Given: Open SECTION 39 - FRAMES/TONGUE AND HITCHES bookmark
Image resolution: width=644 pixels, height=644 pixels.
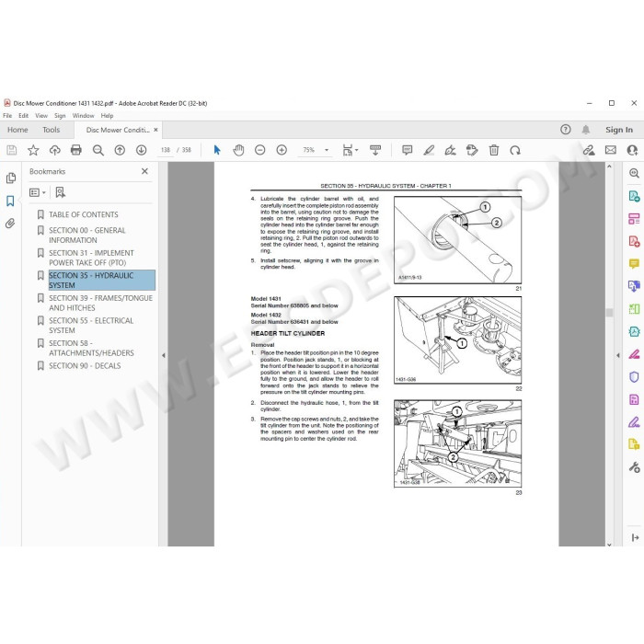Looking at the screenshot, I should tap(100, 303).
